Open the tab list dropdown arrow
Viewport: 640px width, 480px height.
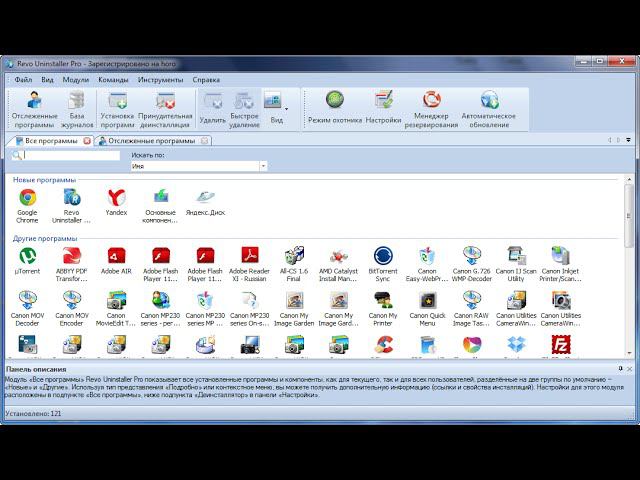(629, 140)
